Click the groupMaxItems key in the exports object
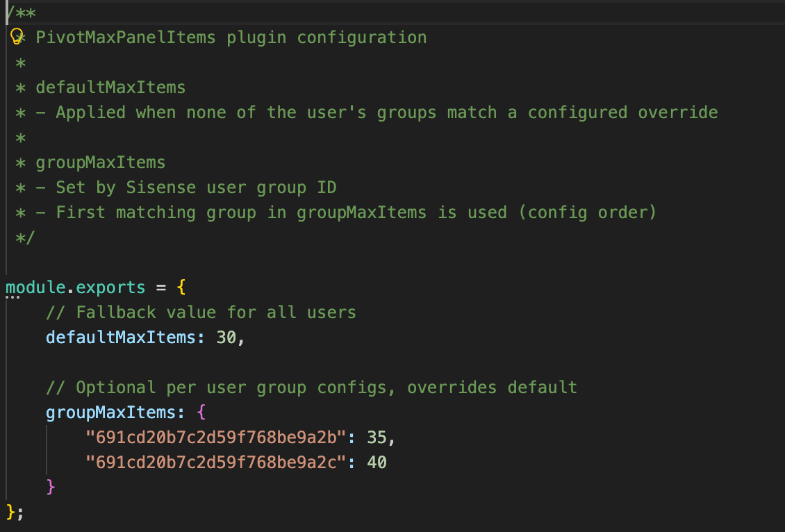This screenshot has width=785, height=532. (x=110, y=413)
